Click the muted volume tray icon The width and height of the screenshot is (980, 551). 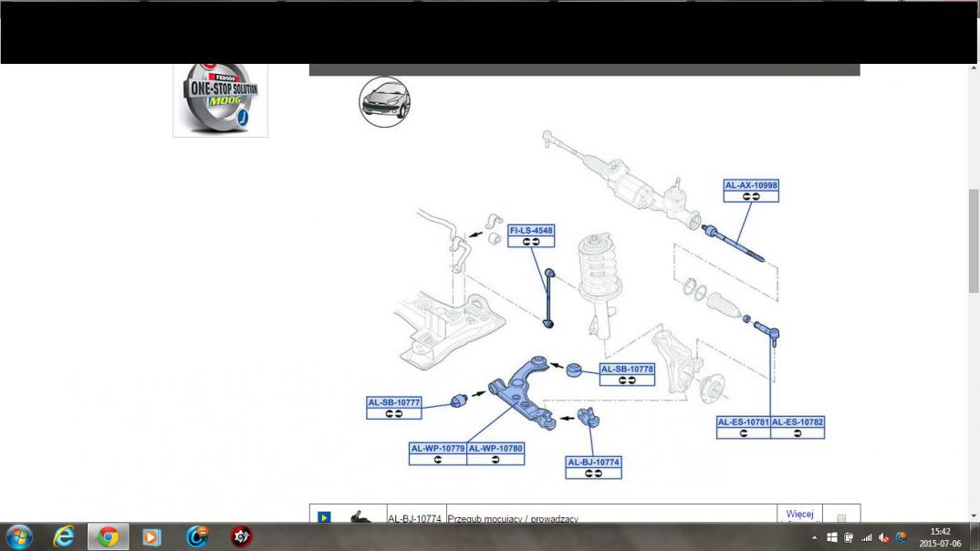[884, 537]
